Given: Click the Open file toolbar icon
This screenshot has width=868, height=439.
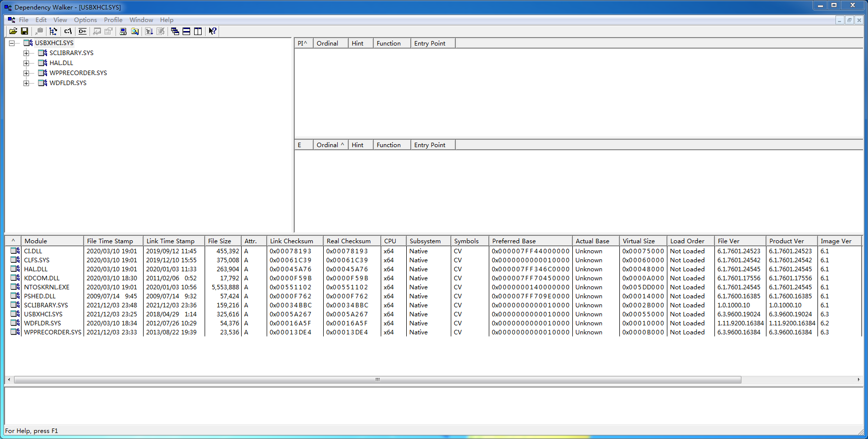Looking at the screenshot, I should coord(13,31).
